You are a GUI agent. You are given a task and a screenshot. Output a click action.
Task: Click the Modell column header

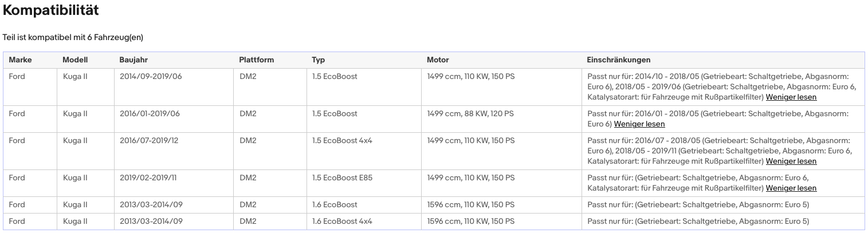click(75, 60)
